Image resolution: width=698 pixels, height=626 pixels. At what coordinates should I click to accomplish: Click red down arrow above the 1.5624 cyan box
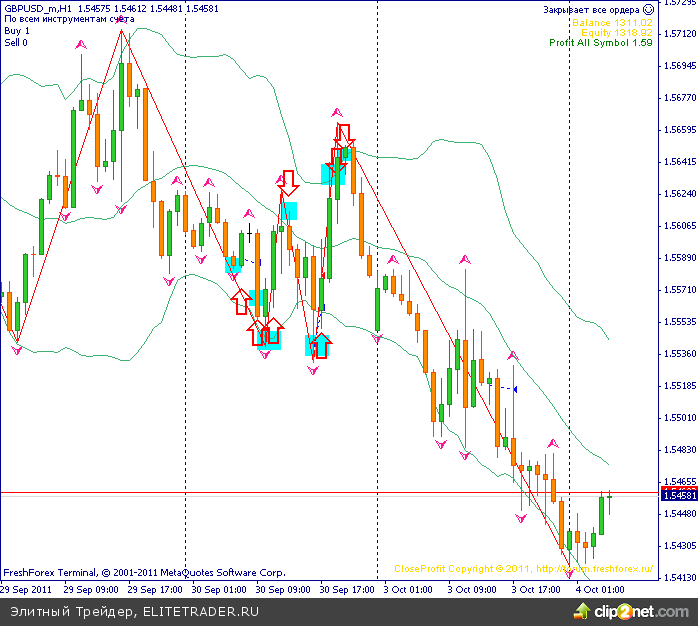[288, 182]
